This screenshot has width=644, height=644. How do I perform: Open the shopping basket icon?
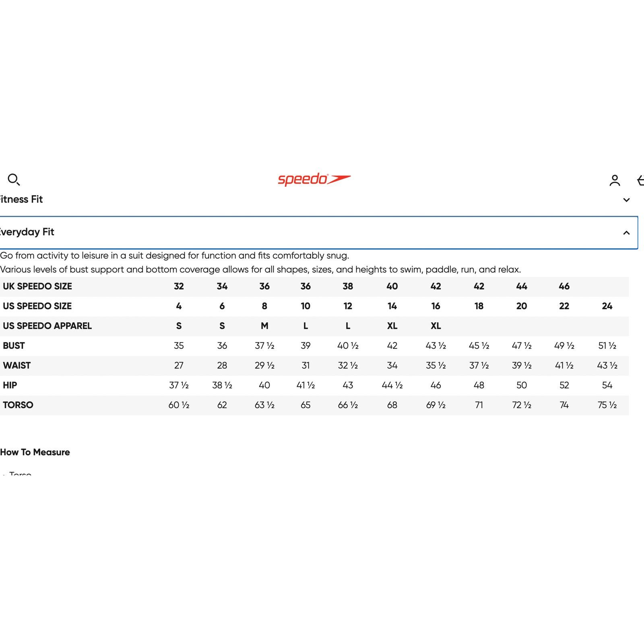640,180
